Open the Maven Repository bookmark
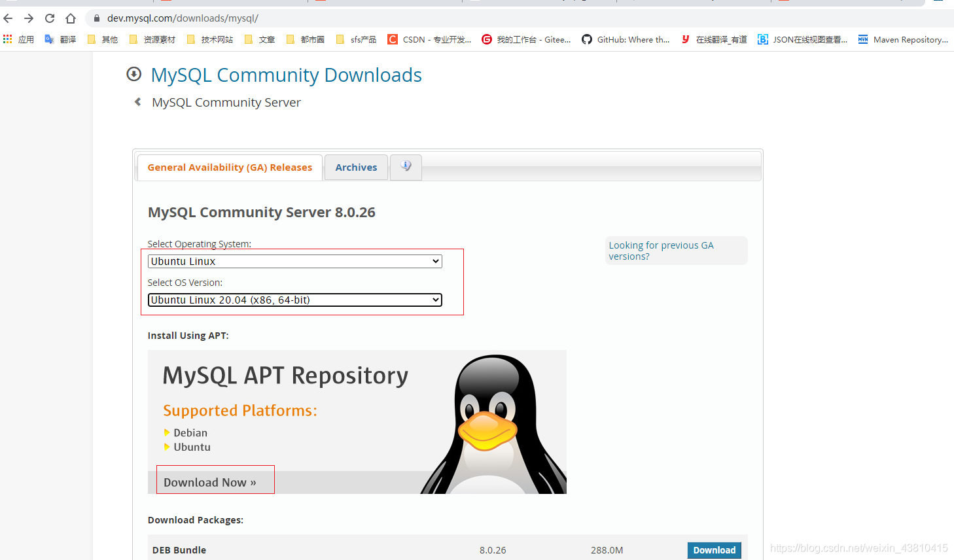This screenshot has height=560, width=954. (x=903, y=39)
